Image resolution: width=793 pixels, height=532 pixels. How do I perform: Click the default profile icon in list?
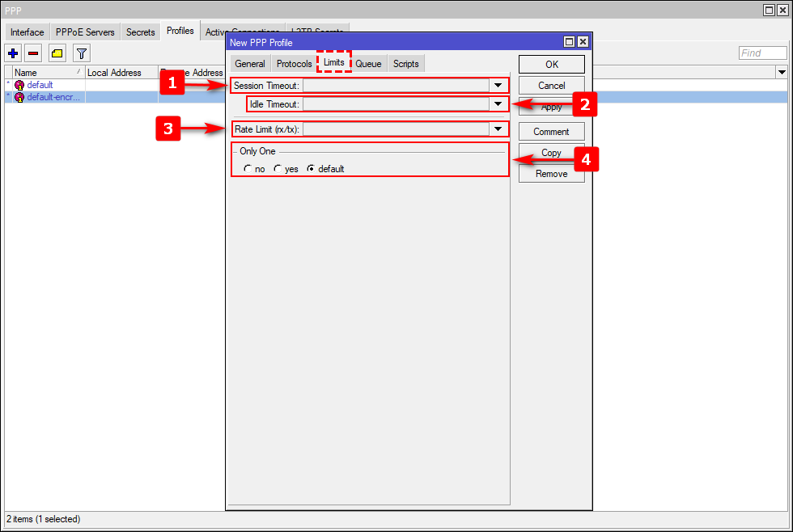[x=19, y=85]
